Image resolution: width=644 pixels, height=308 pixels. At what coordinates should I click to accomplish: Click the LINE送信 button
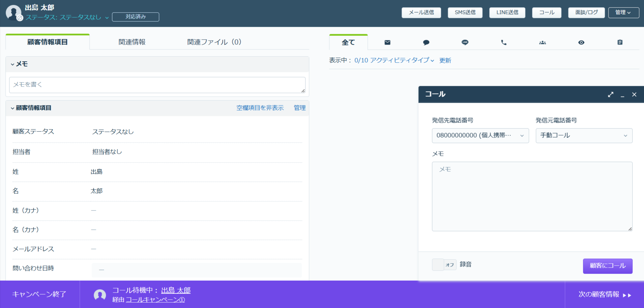[507, 12]
